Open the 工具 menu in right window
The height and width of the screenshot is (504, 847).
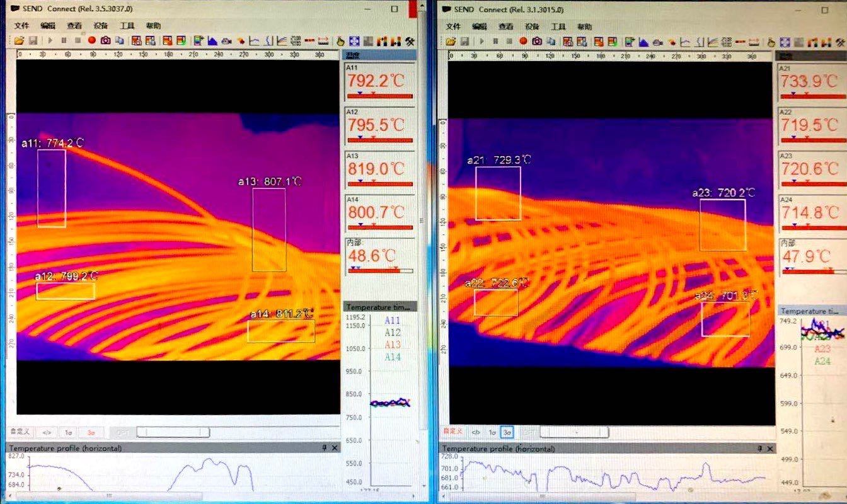click(558, 27)
